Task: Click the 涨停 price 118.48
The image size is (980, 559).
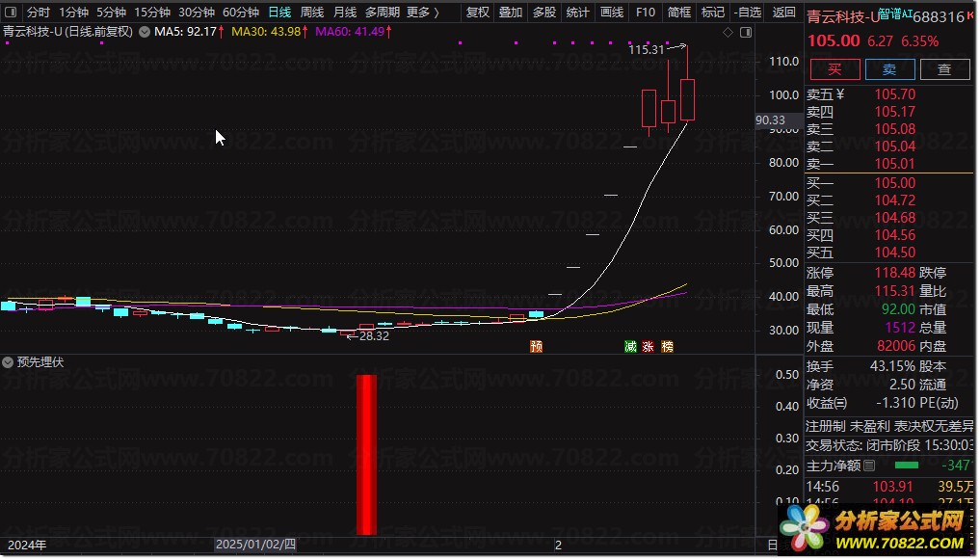Action: click(895, 274)
